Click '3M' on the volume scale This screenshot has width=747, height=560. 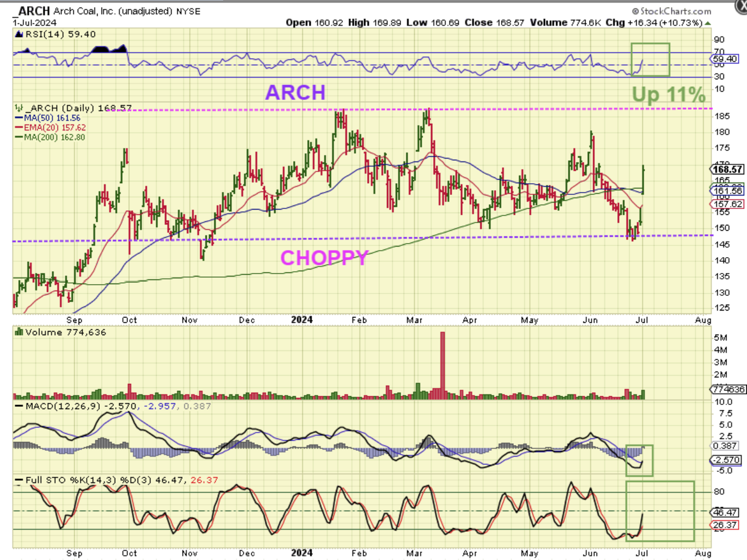click(721, 362)
